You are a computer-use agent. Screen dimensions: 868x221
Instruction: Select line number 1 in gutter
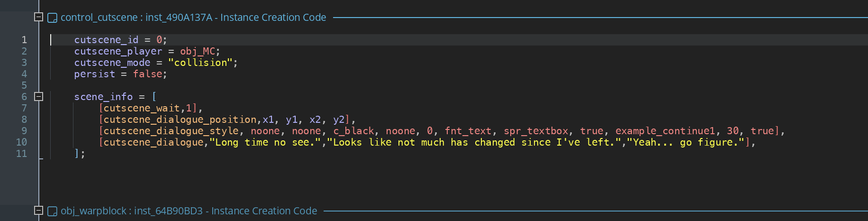tap(24, 40)
